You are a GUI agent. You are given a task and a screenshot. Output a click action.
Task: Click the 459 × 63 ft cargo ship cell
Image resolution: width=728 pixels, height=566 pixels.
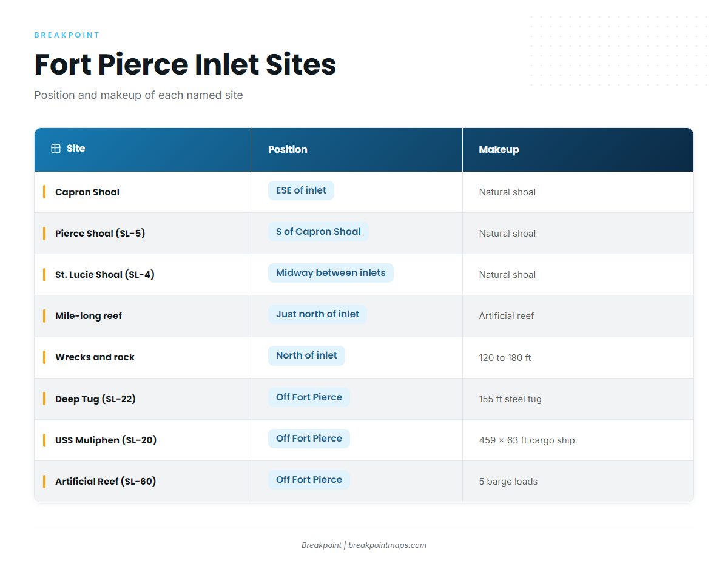527,440
